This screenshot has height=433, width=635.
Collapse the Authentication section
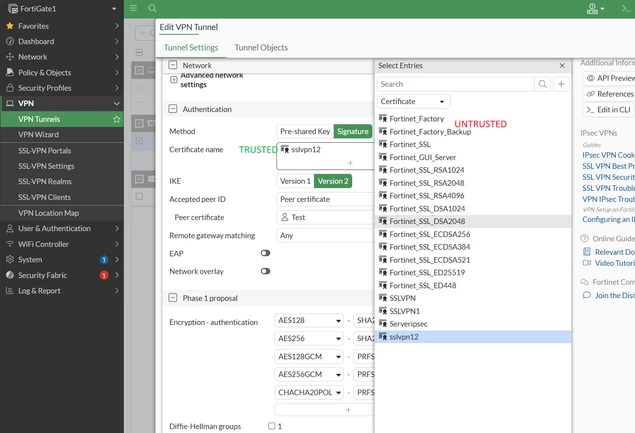[173, 109]
